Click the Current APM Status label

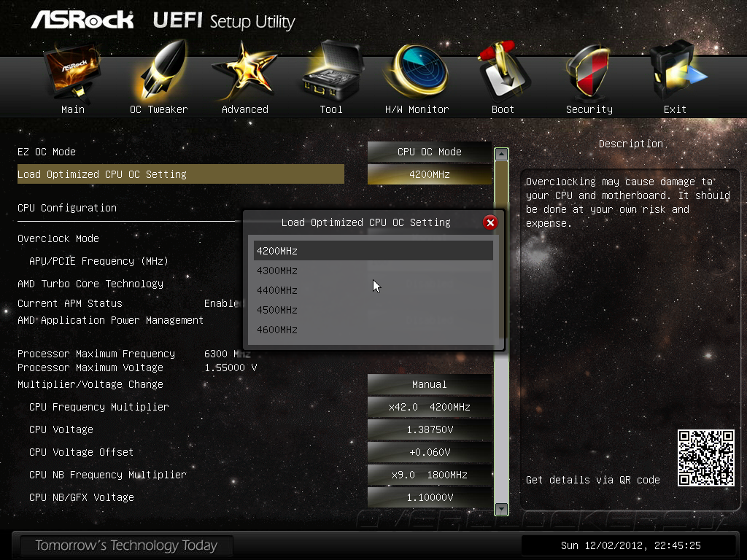70,303
